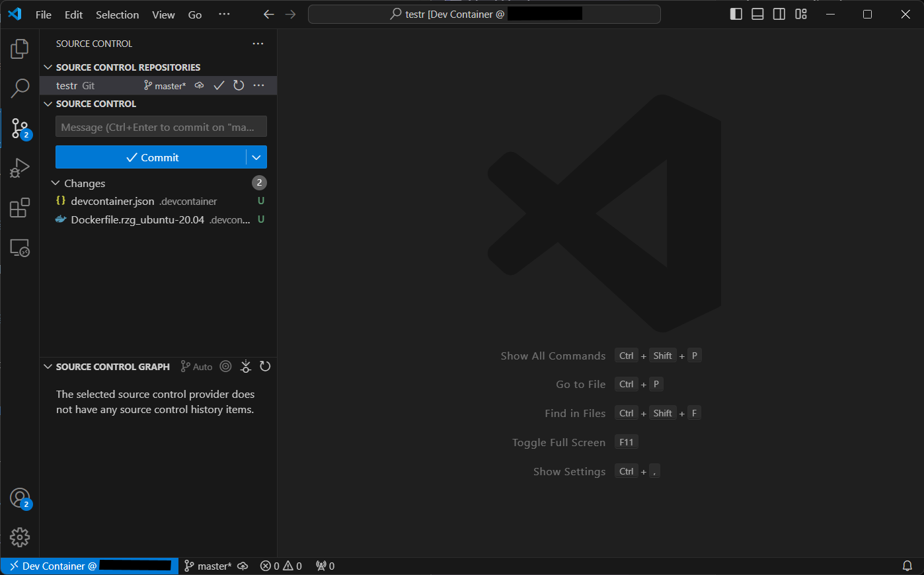This screenshot has height=575, width=924.
Task: Open Source Control panel more actions
Action: tap(258, 44)
